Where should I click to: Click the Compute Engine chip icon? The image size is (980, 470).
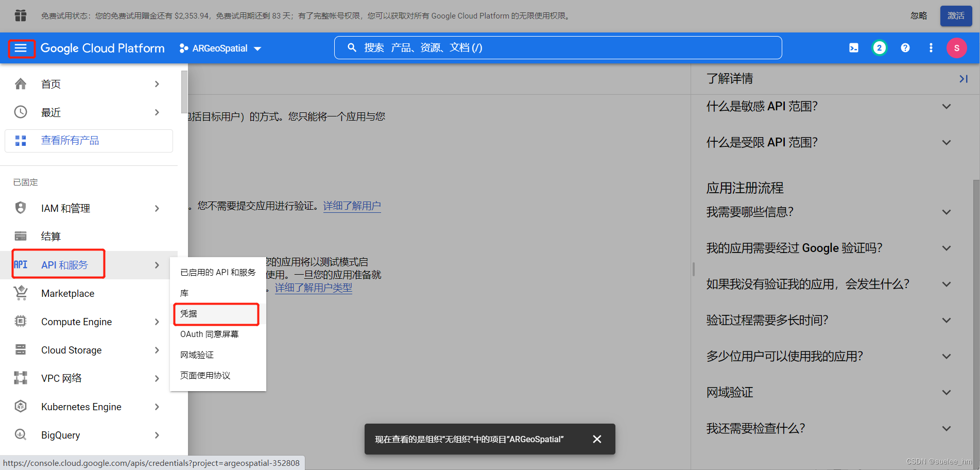[21, 321]
